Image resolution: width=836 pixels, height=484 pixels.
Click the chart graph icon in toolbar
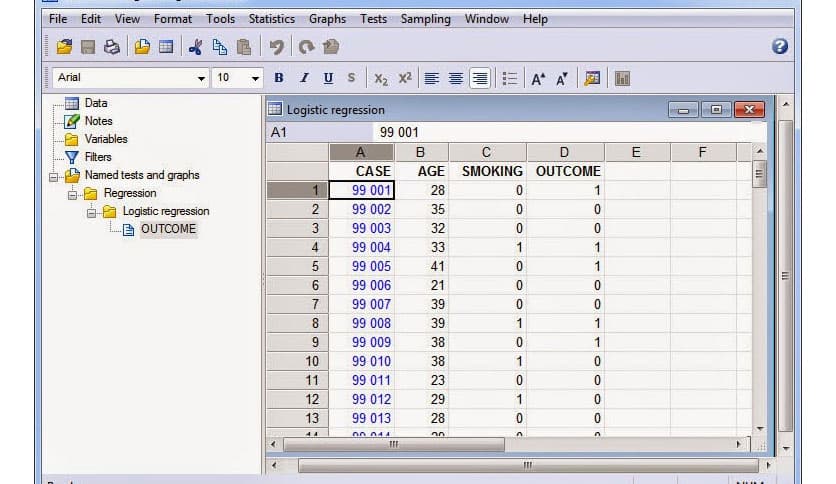[x=622, y=78]
